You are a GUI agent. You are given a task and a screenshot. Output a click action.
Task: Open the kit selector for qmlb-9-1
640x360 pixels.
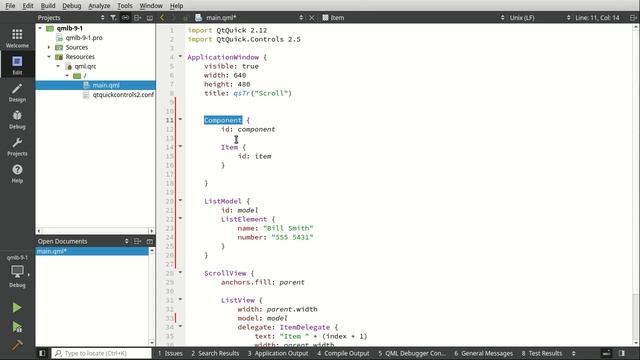17,271
